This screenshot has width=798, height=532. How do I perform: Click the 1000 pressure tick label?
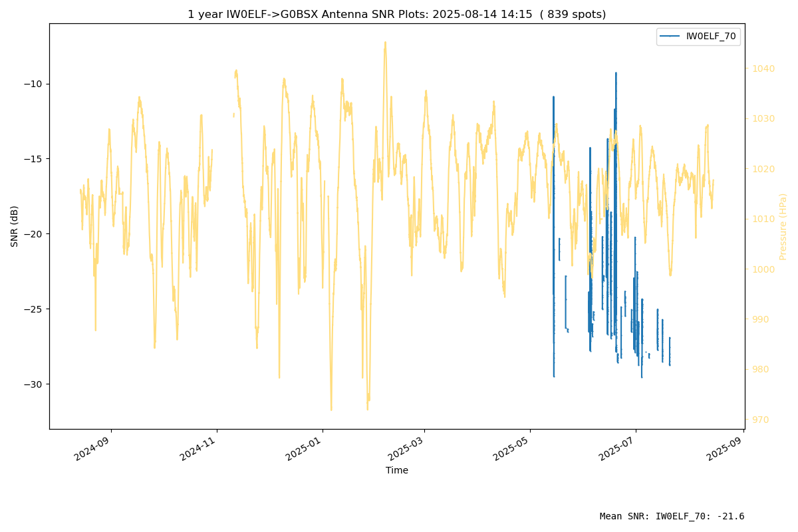pos(763,269)
